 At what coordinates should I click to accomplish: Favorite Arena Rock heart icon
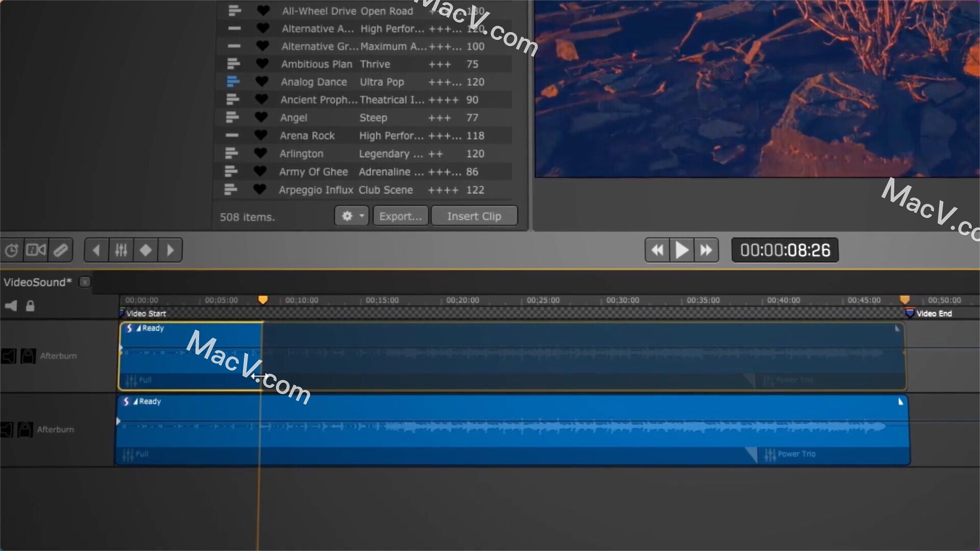pyautogui.click(x=261, y=135)
